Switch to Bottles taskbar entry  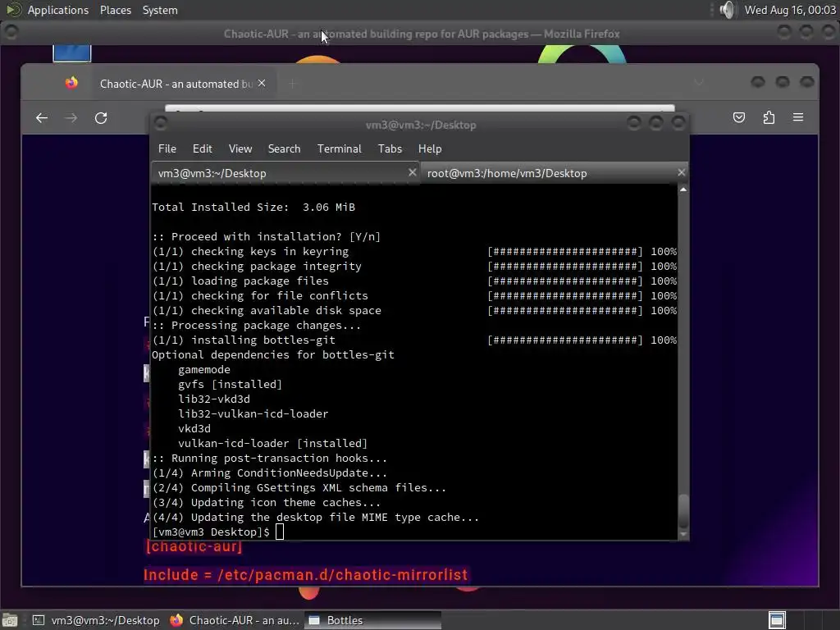coord(373,620)
